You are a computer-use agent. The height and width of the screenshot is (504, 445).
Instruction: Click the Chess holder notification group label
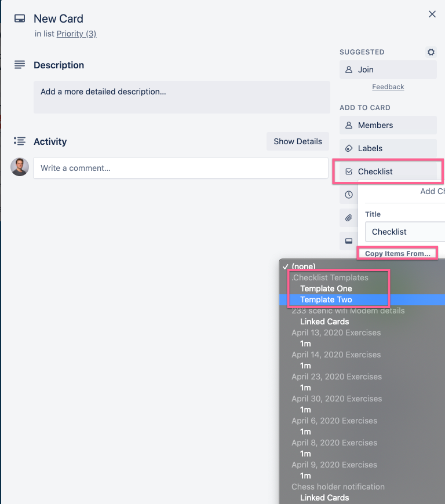pos(338,487)
